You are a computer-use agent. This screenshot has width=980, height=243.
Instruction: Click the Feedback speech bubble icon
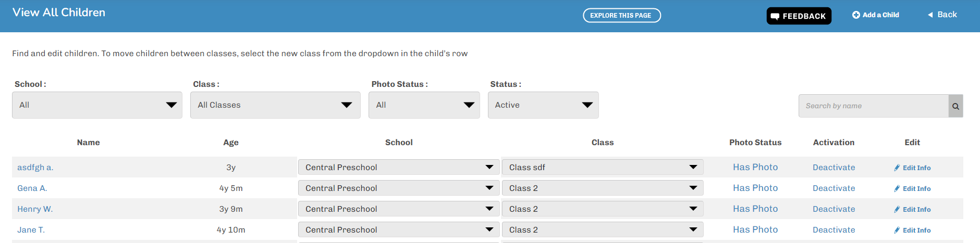point(775,16)
